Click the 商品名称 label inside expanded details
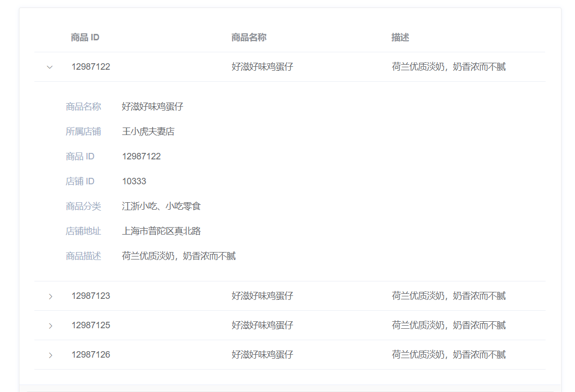This screenshot has height=392, width=575. 83,106
